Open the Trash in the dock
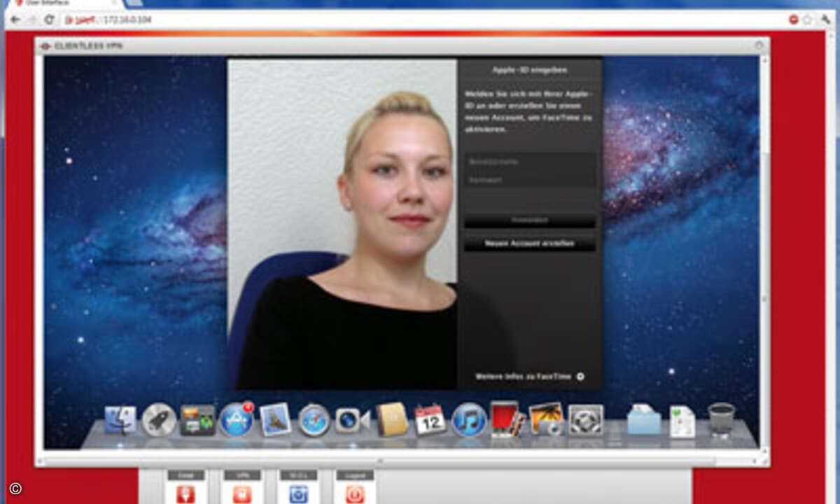This screenshot has height=504, width=840. [721, 420]
